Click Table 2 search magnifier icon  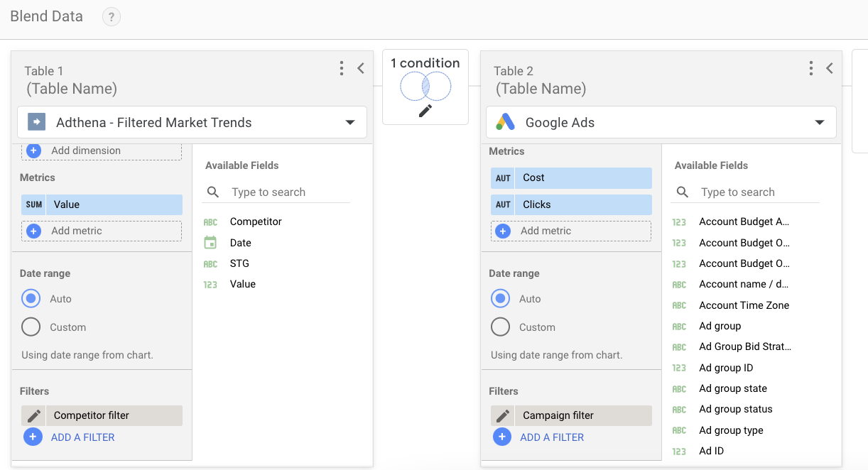683,192
